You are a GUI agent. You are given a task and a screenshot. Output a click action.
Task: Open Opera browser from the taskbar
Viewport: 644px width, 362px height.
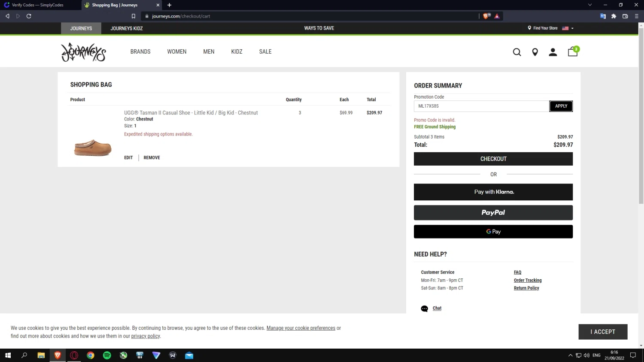pyautogui.click(x=74, y=355)
